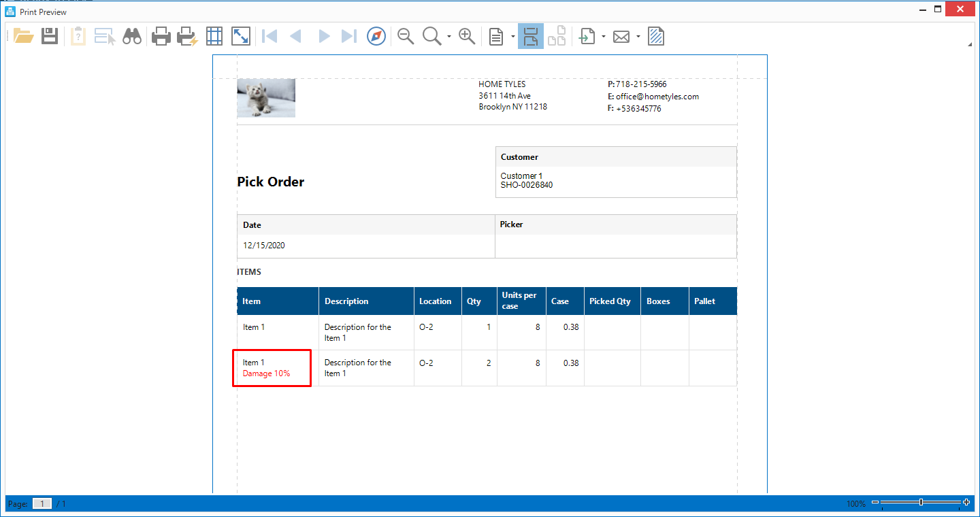
Task: Open the compass Navigation Pane icon
Action: pyautogui.click(x=376, y=36)
